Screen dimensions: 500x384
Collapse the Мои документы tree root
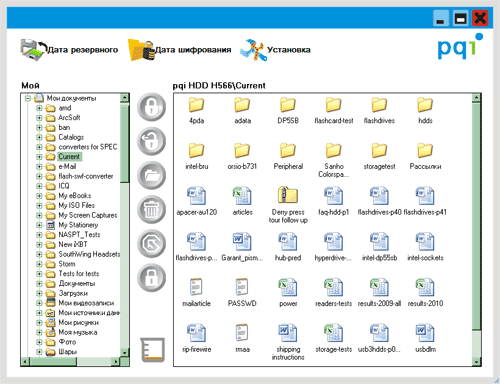[x=28, y=98]
